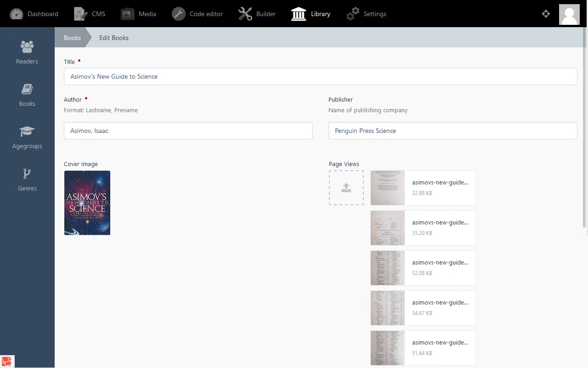Click the Edit Books breadcrumb label

(x=114, y=38)
